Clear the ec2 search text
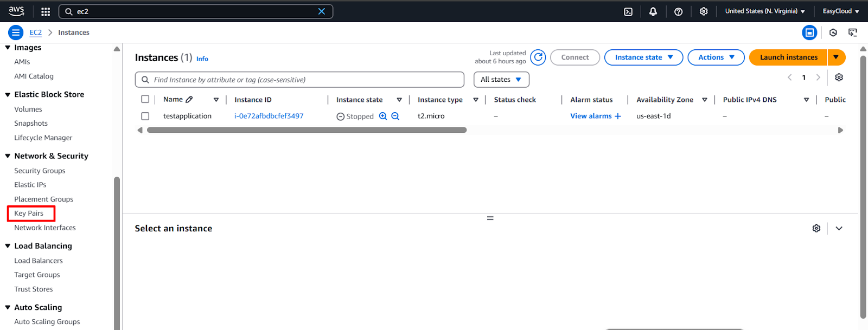This screenshot has width=868, height=330. point(322,11)
